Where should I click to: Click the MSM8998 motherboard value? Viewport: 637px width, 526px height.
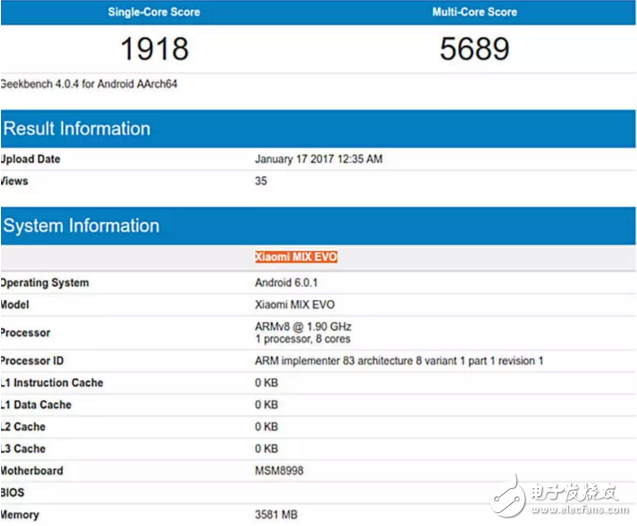tap(281, 471)
